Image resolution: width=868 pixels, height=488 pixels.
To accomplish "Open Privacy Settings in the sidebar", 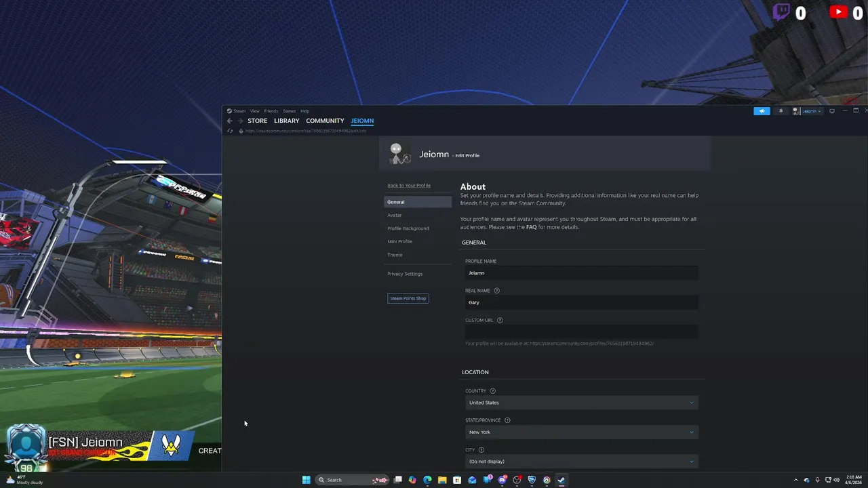I will coord(405,274).
